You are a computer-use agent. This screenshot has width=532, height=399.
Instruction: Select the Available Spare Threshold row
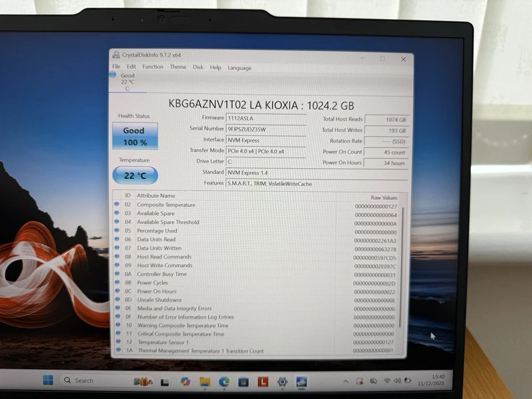click(x=256, y=223)
